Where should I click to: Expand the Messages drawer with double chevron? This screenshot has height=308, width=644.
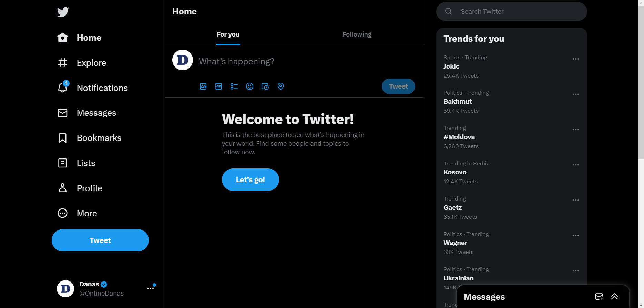614,297
